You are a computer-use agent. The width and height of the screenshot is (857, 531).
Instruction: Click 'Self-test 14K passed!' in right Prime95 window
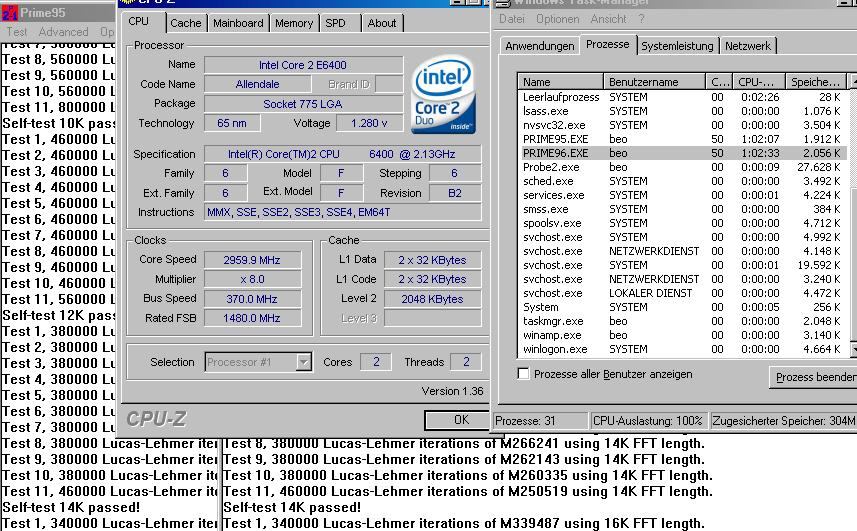pyautogui.click(x=292, y=507)
